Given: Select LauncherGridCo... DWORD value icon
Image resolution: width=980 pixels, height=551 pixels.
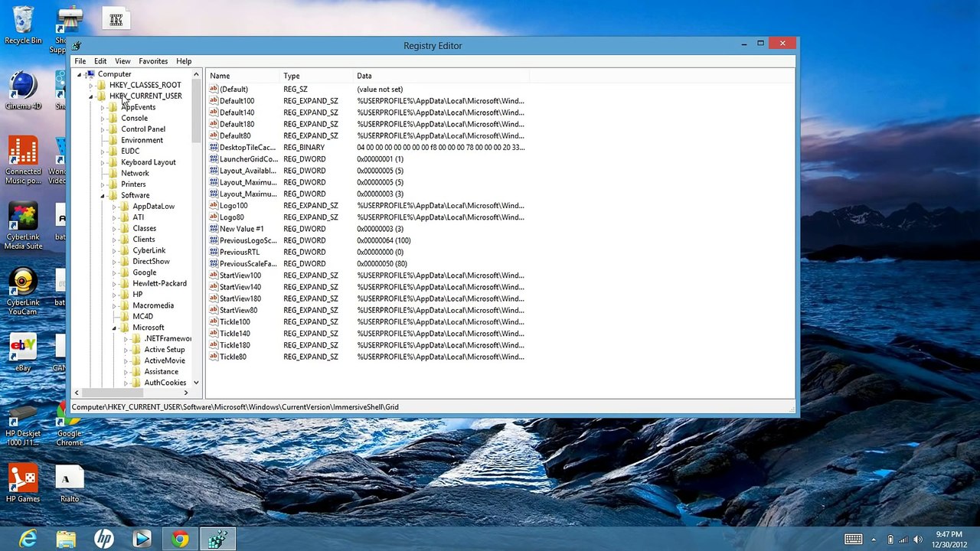Looking at the screenshot, I should click(214, 159).
